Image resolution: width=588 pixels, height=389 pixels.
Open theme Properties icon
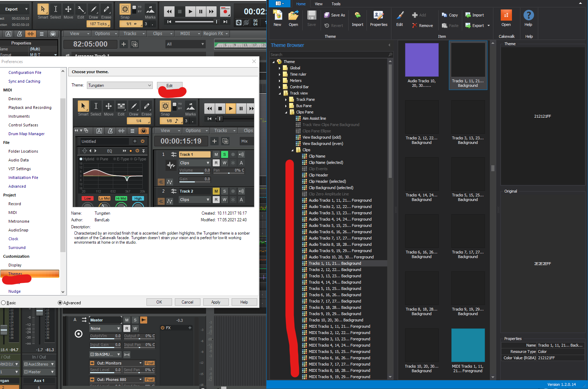378,18
